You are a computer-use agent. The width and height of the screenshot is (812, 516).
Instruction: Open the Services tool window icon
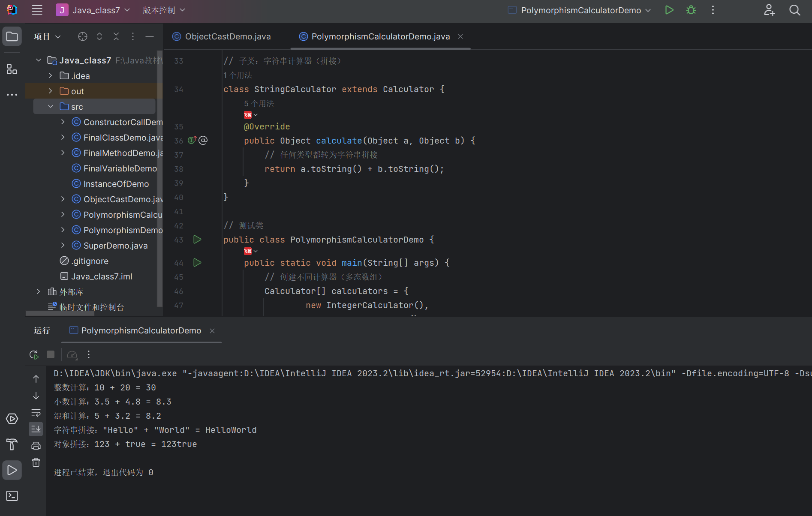[12, 419]
